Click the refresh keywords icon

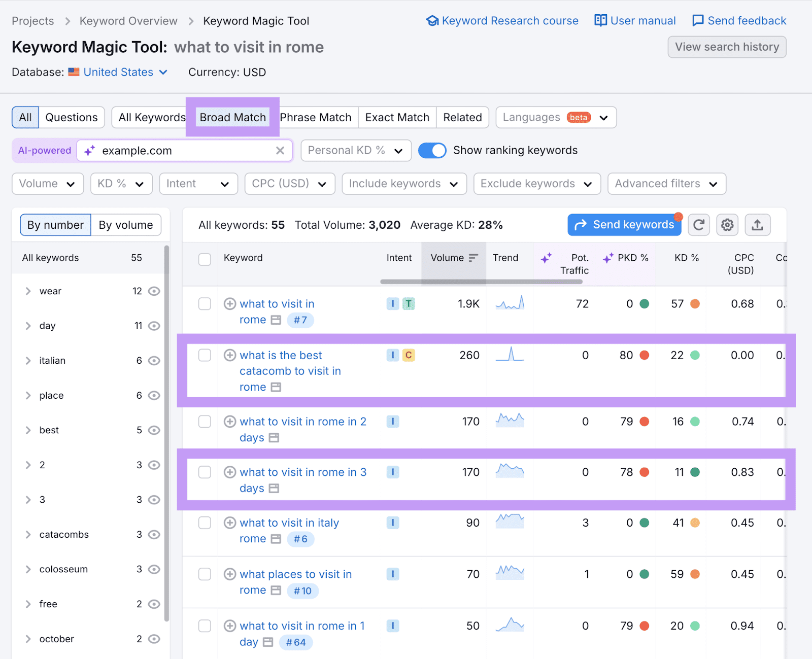click(699, 225)
